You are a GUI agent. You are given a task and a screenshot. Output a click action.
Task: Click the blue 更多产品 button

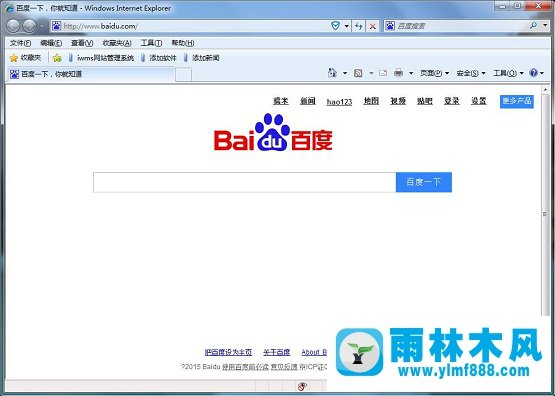(x=517, y=102)
